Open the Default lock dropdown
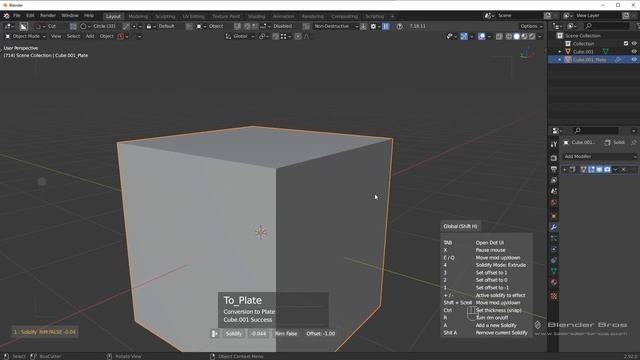The height and width of the screenshot is (360, 640). click(162, 26)
